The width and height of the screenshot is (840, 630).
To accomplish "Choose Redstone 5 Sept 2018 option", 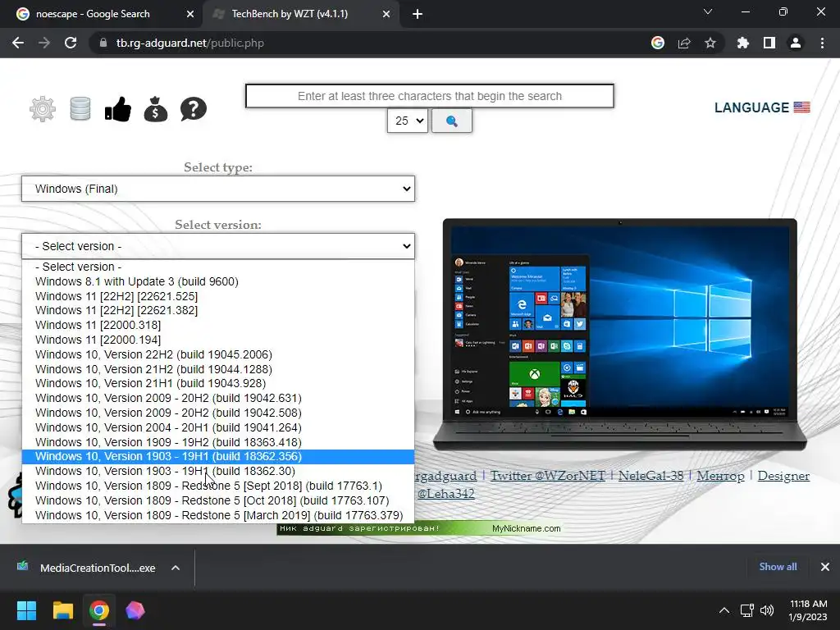I will pos(218,486).
